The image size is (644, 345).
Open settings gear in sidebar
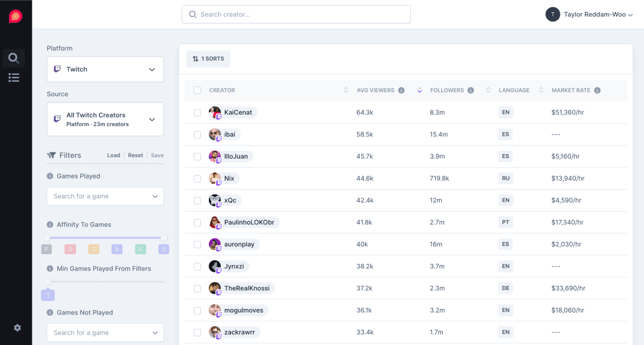pos(17,328)
